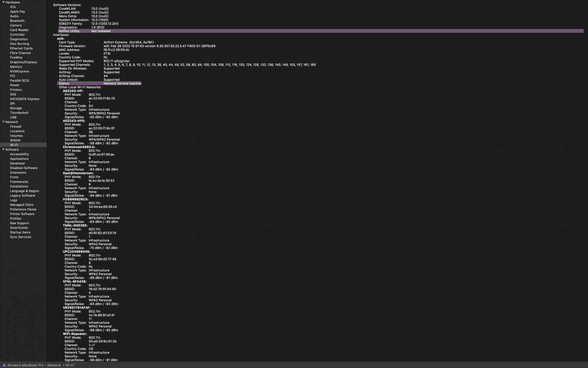Viewport: 588px width, 368px height.
Task: Click Network in the bottom path bar
Action: 54,365
